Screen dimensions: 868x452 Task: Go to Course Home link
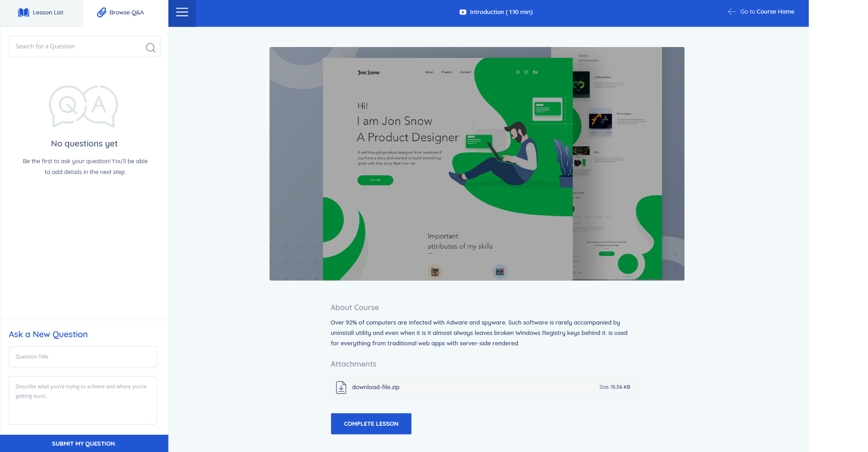click(767, 12)
